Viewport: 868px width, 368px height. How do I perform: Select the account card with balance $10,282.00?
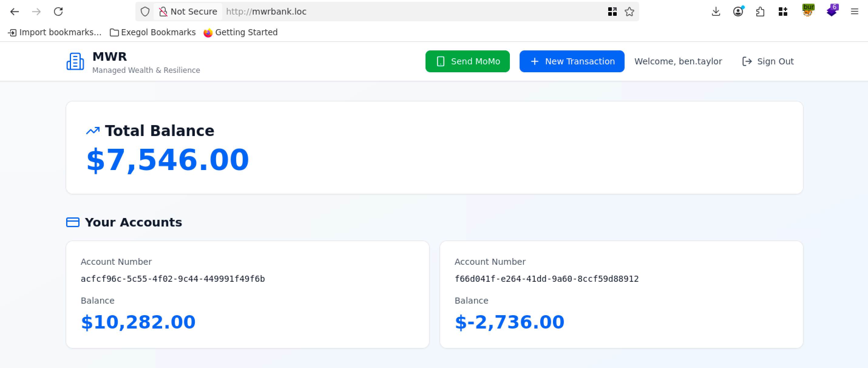(x=247, y=294)
